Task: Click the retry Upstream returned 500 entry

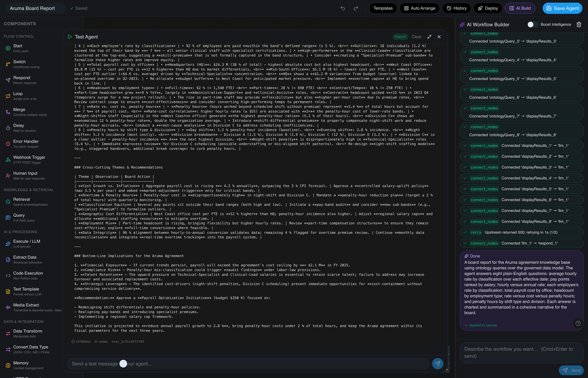Action: pos(521,232)
